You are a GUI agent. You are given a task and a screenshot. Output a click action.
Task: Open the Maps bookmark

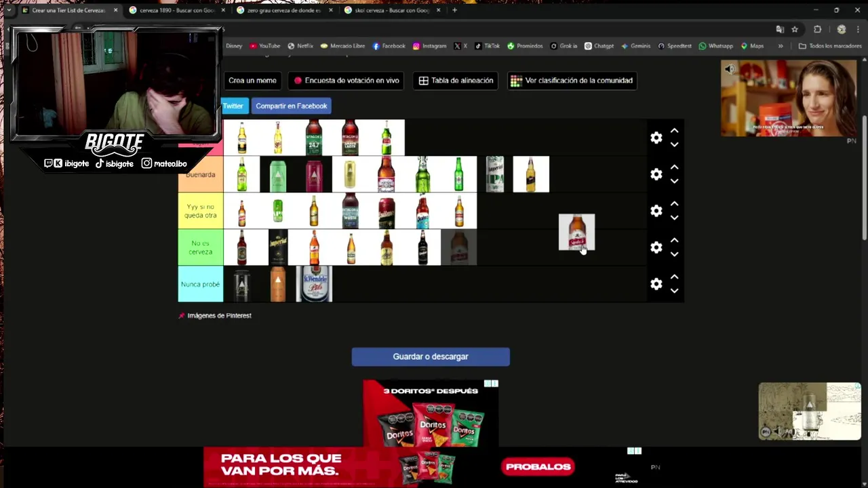[x=752, y=46]
